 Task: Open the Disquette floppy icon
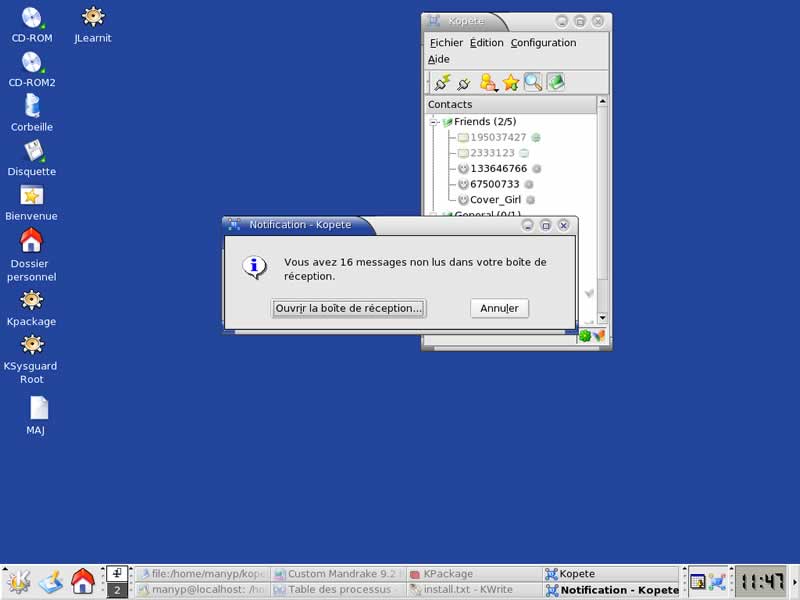pos(32,158)
